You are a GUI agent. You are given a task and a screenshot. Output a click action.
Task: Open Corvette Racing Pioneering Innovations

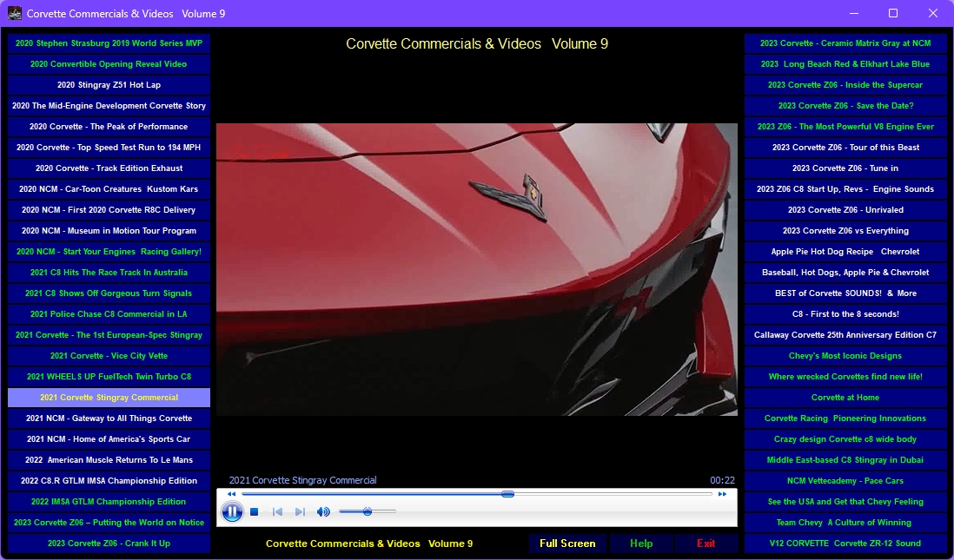[x=845, y=418]
